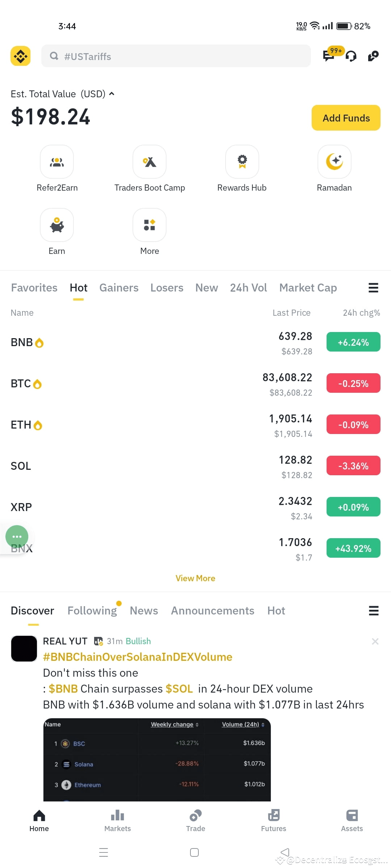Open the Binance logo profile icon
391x868 pixels.
[20, 56]
